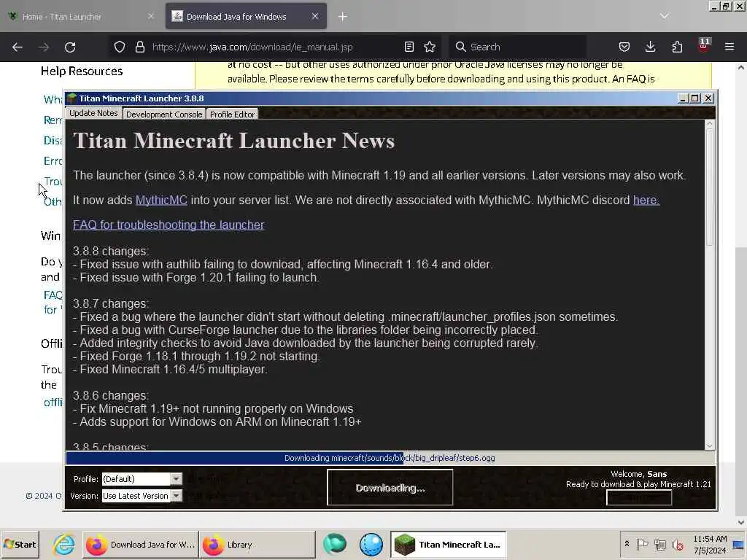This screenshot has width=747, height=560.
Task: Open a new Firefox tab with plus
Action: (x=343, y=17)
